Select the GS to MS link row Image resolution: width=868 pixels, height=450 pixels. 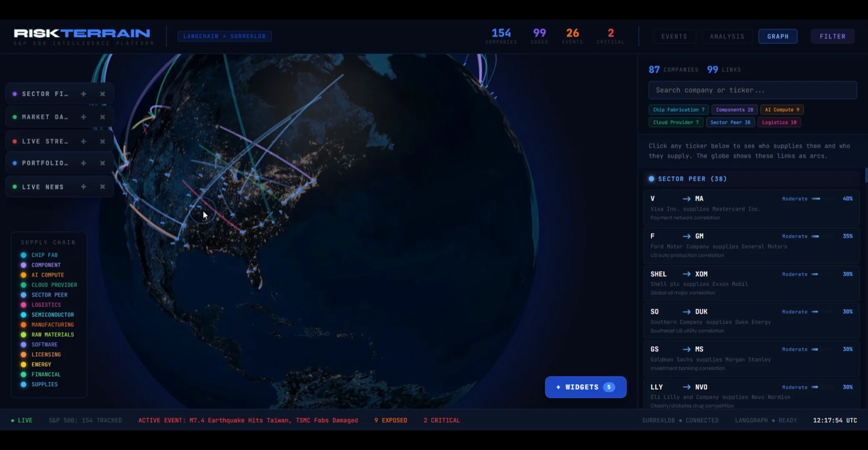[x=751, y=358]
